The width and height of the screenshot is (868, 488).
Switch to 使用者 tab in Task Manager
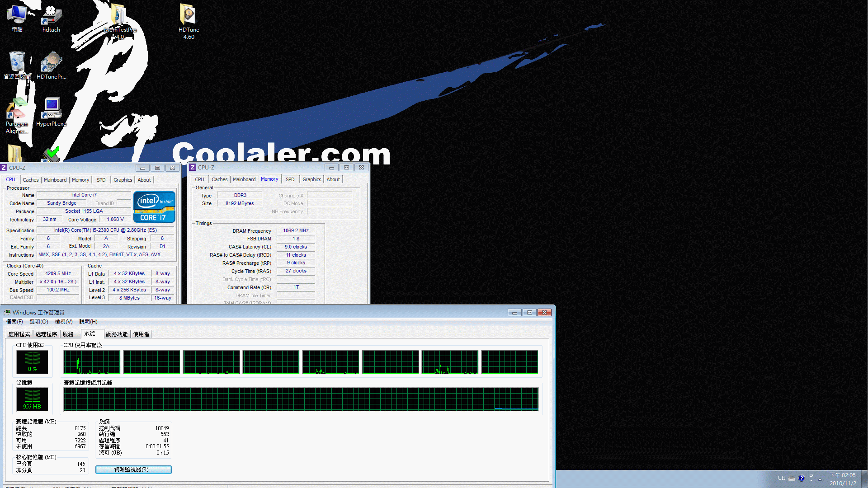pos(142,334)
